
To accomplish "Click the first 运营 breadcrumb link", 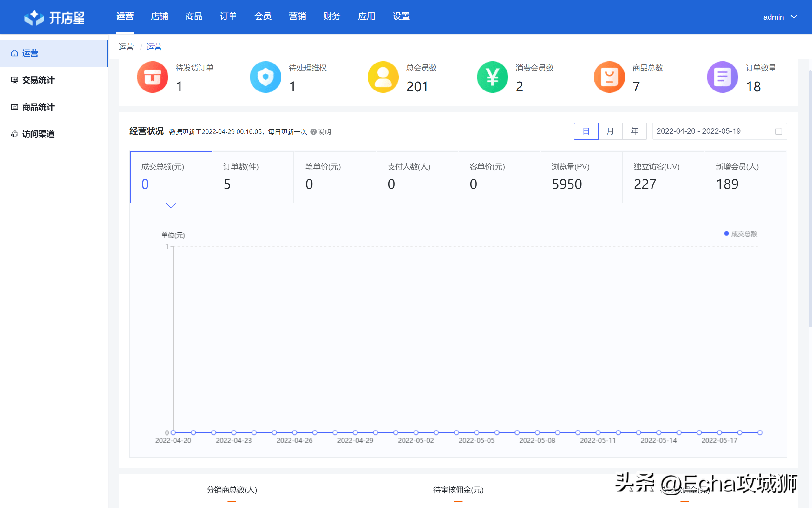I will (x=126, y=47).
